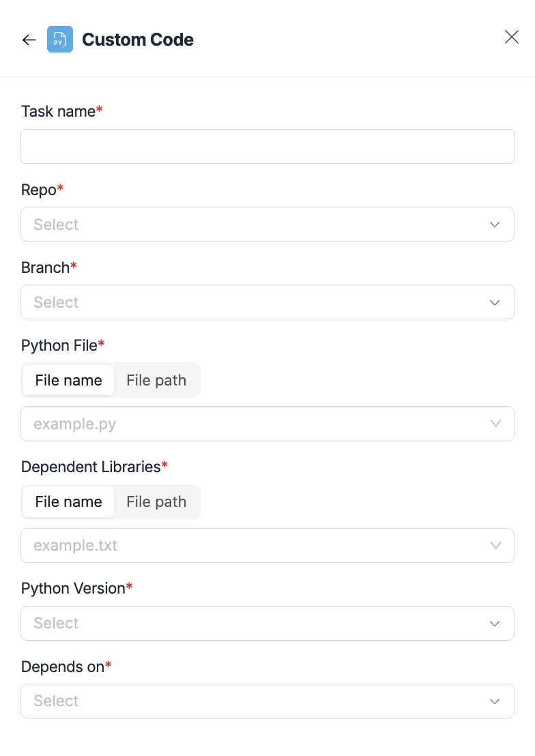Open the Depends on selector
Viewport: 535px width, 756px height.
[267, 701]
